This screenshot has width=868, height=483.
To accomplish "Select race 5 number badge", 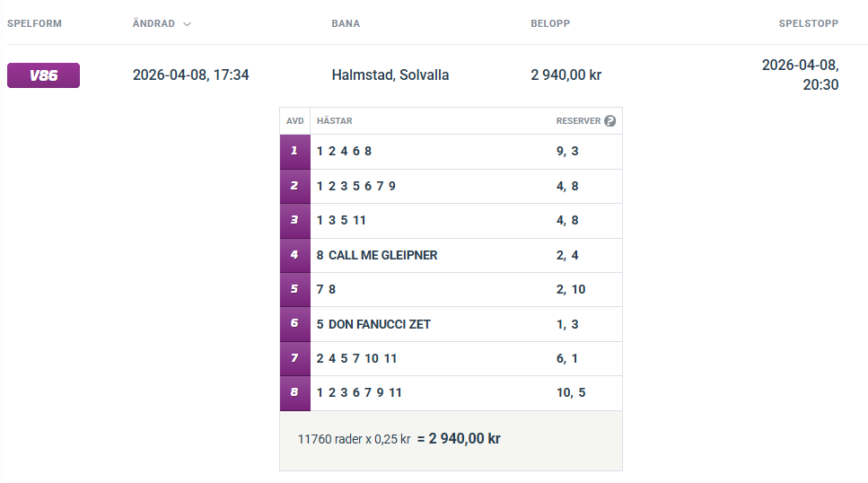I will coord(294,289).
